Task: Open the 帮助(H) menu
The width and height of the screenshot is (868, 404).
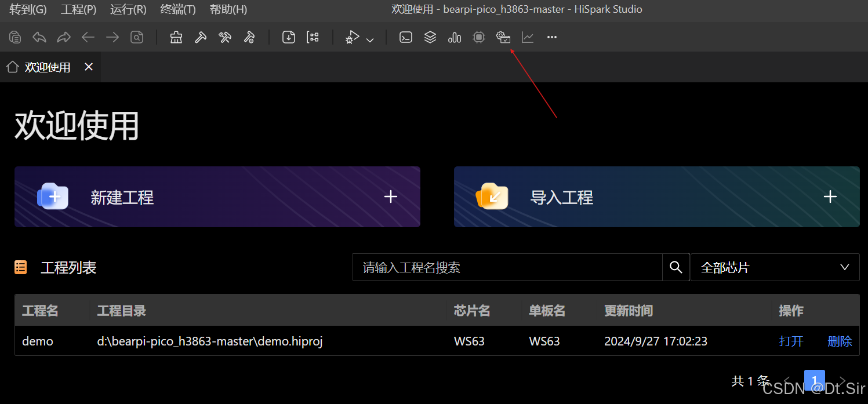Action: pos(228,9)
